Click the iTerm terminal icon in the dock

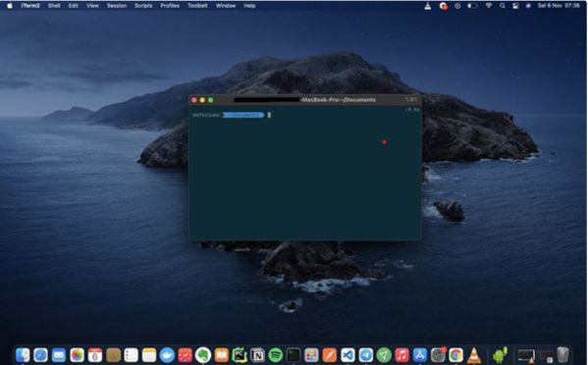294,354
